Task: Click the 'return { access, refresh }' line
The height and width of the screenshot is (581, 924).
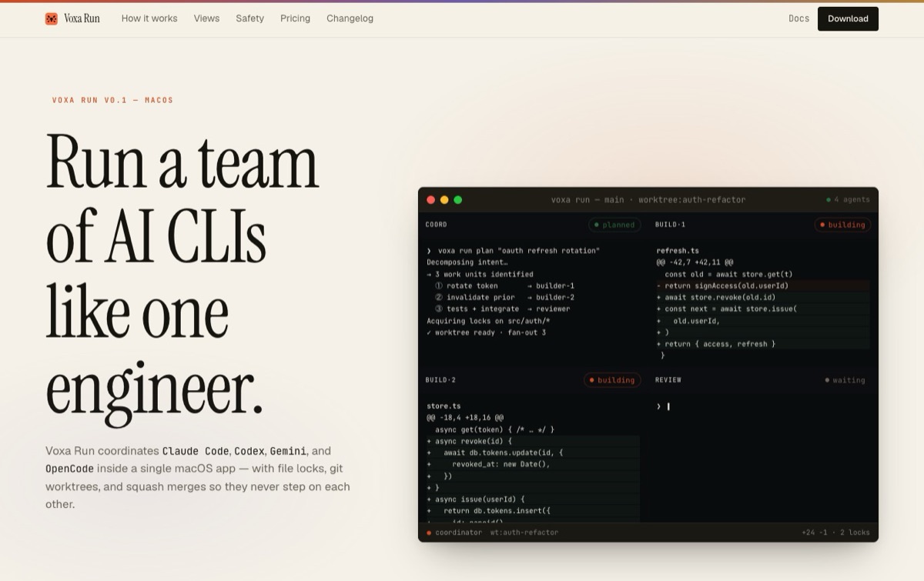Action: click(763, 344)
